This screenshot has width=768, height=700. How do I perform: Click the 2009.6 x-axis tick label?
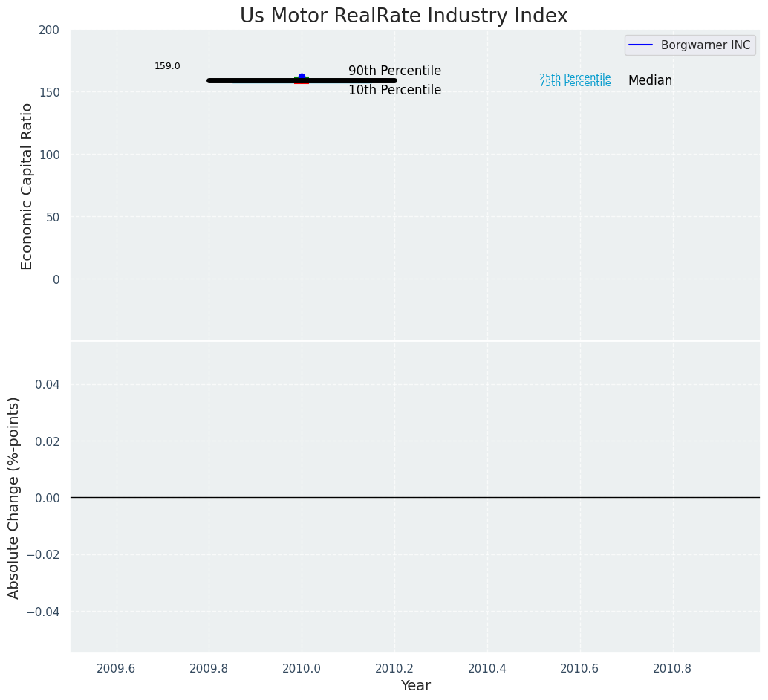(117, 668)
